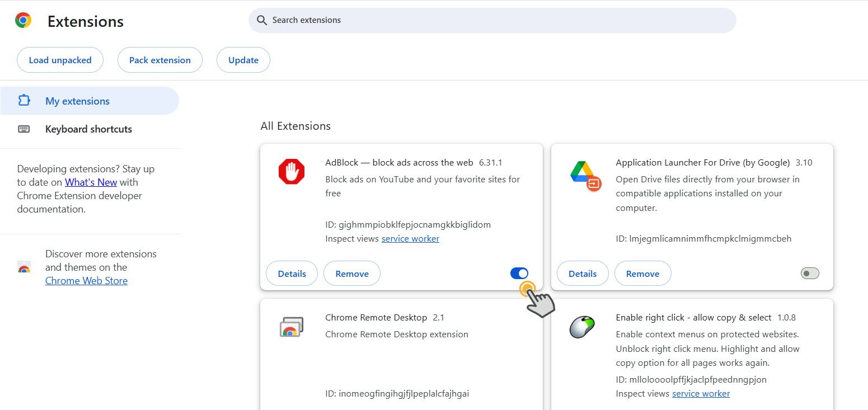Viewport: 868px width, 410px height.
Task: Click Application Launcher version 3.10
Action: coord(804,163)
